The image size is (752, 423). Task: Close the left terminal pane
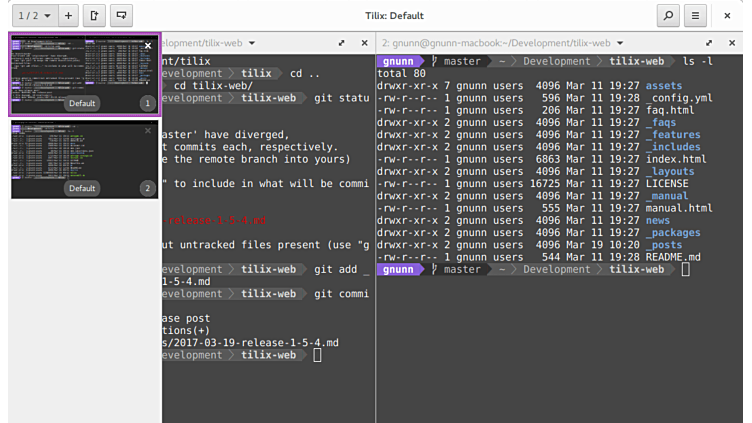pos(362,44)
